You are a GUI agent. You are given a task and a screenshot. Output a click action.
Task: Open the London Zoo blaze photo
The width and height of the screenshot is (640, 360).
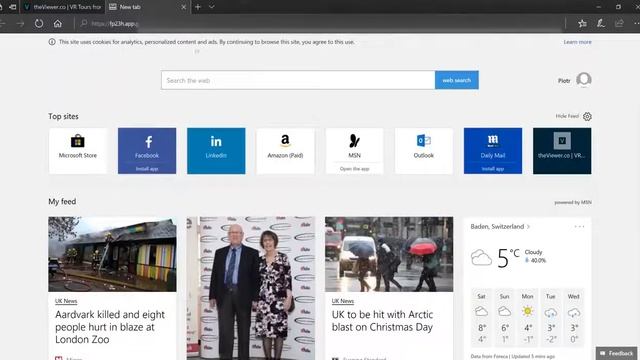point(112,254)
